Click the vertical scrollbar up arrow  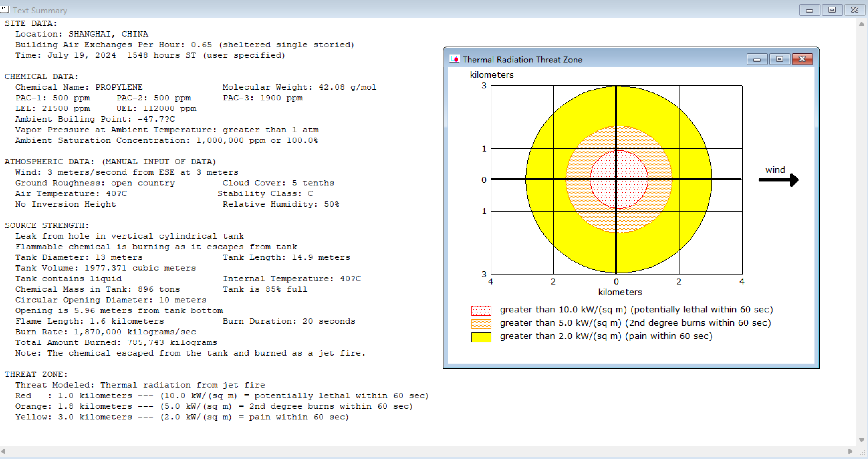(x=861, y=24)
